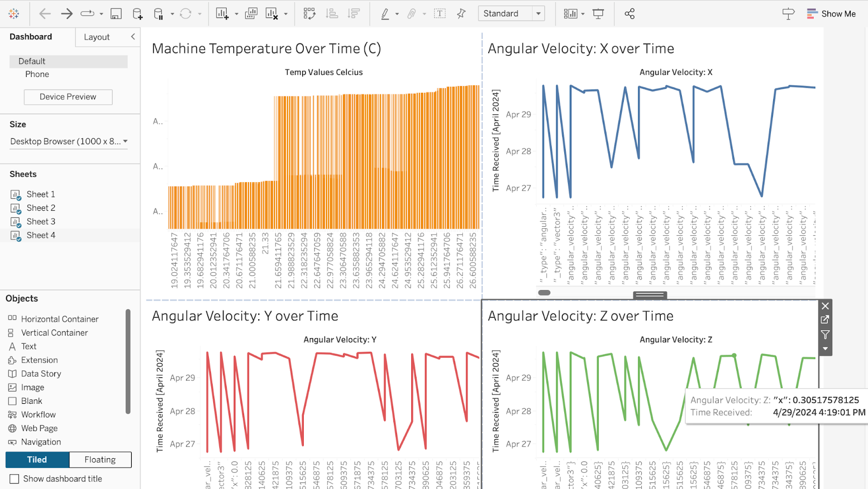
Task: Switch to the Layout tab
Action: (x=97, y=37)
